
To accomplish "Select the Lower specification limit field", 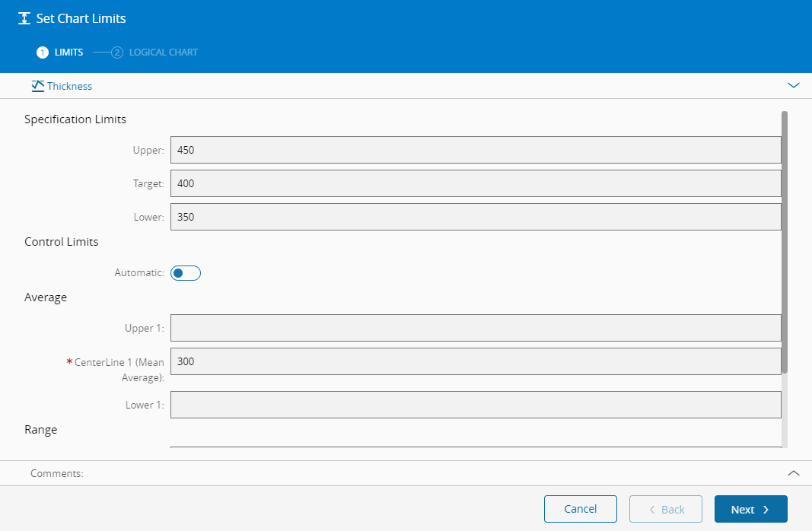I will (476, 217).
